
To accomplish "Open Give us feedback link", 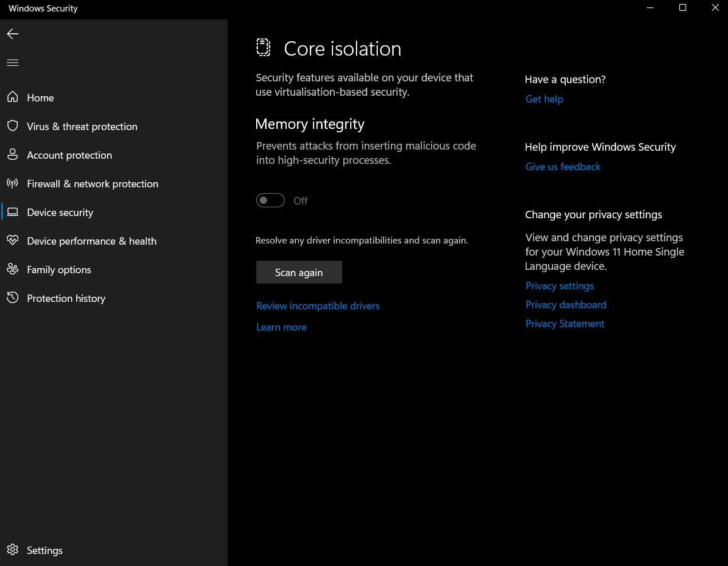I will point(563,167).
